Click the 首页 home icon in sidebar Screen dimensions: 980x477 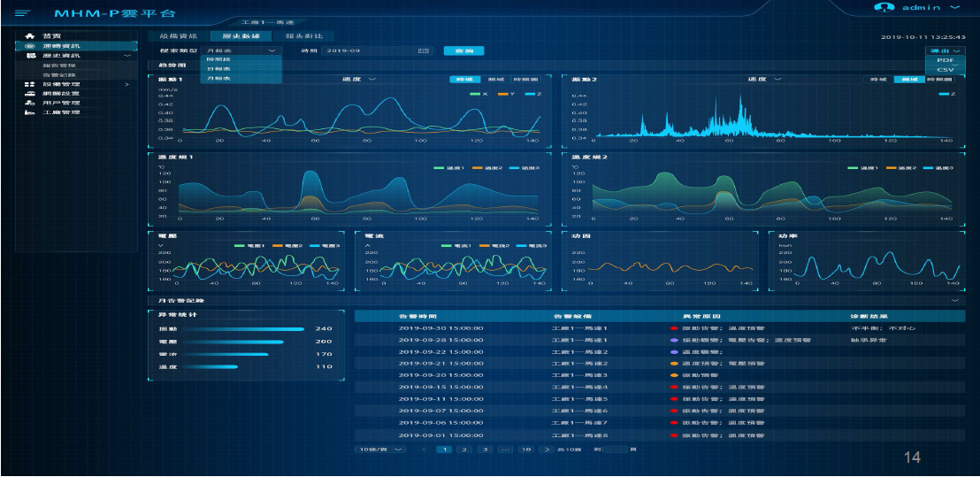pos(29,35)
